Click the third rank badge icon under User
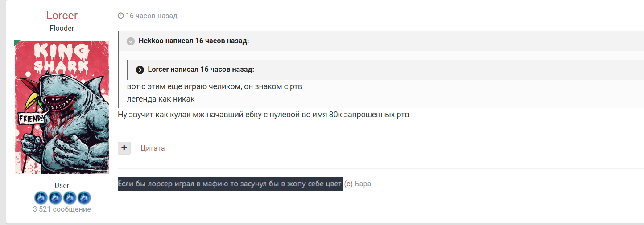644x225 pixels. [x=70, y=197]
